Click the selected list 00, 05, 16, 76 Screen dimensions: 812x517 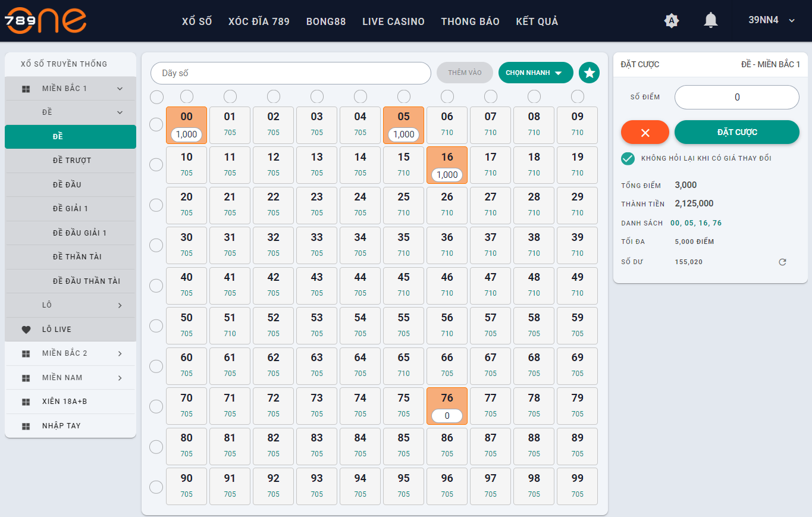(x=696, y=223)
